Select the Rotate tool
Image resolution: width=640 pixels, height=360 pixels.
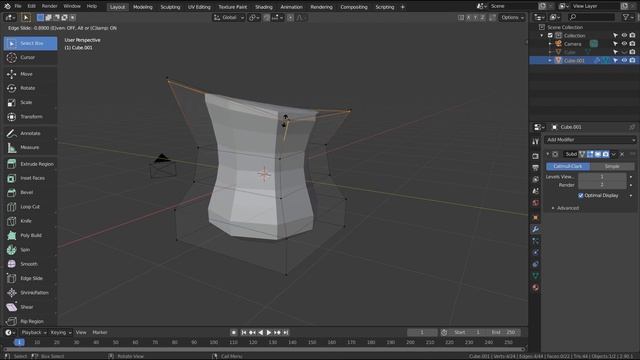coord(30,88)
